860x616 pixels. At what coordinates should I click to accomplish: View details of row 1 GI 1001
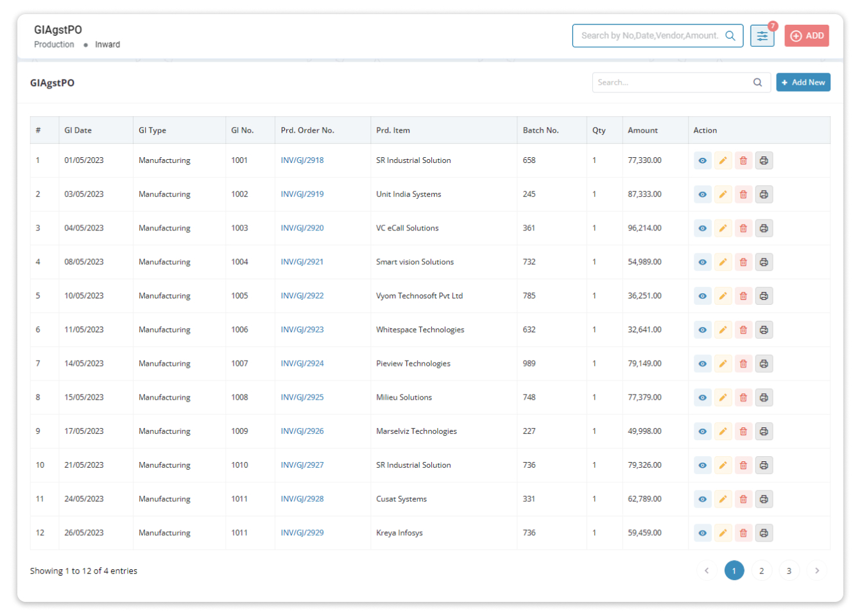pos(703,160)
